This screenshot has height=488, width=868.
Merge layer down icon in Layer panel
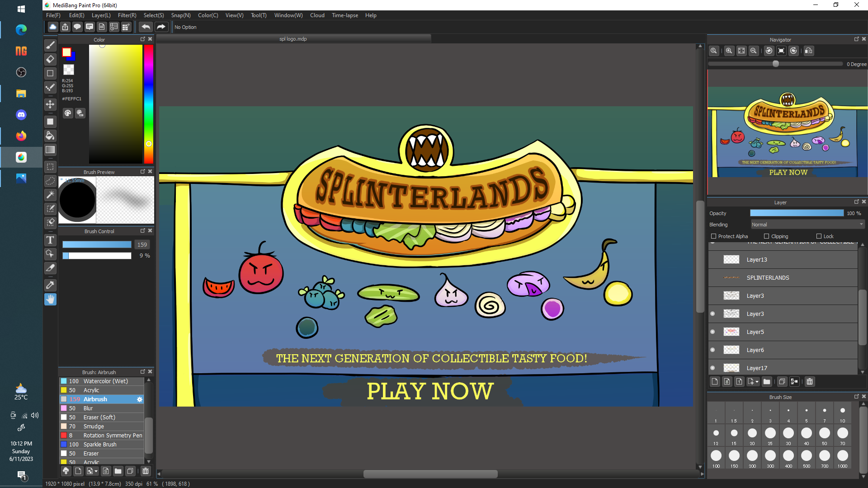(794, 382)
